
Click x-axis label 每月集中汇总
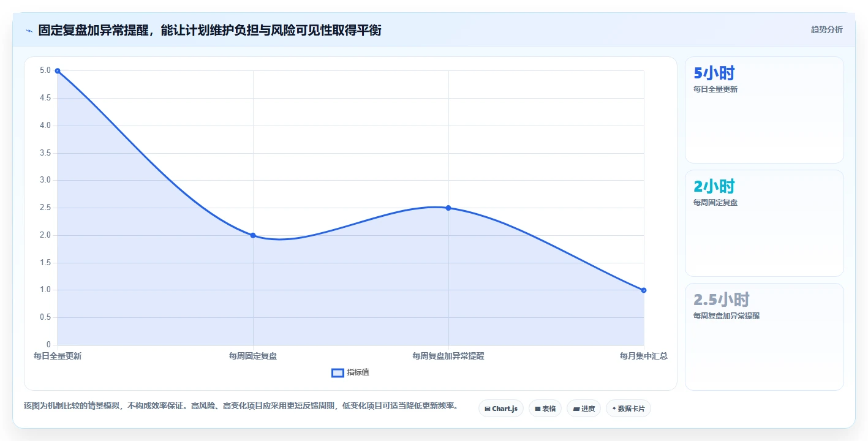tap(643, 356)
